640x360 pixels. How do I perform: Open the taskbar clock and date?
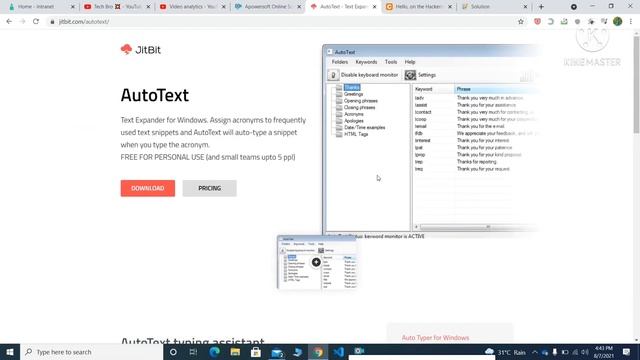[604, 352]
